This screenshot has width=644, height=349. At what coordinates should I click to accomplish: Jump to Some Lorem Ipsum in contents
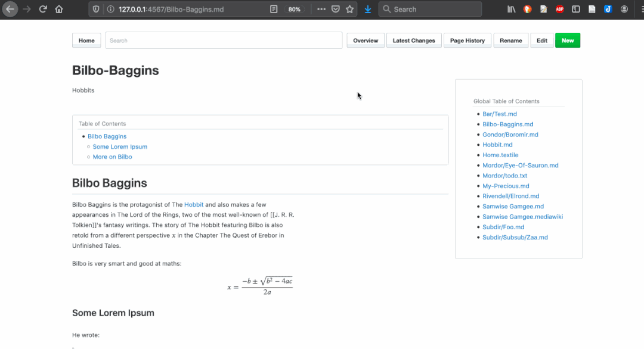[120, 147]
